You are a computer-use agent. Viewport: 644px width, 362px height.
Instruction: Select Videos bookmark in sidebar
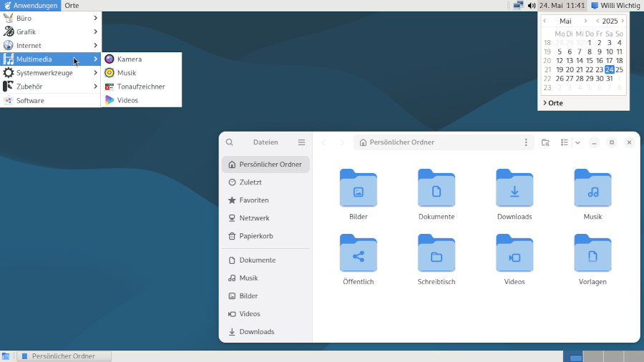(x=265, y=314)
